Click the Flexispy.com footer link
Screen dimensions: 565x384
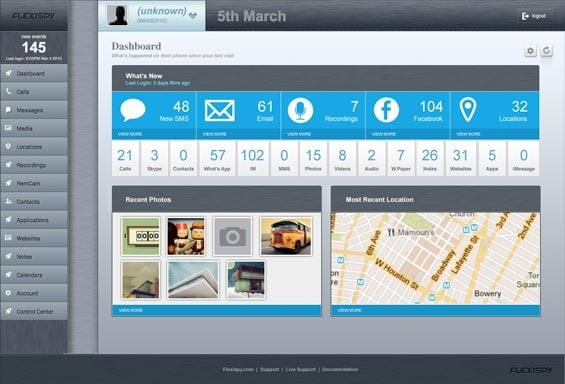[x=238, y=369]
